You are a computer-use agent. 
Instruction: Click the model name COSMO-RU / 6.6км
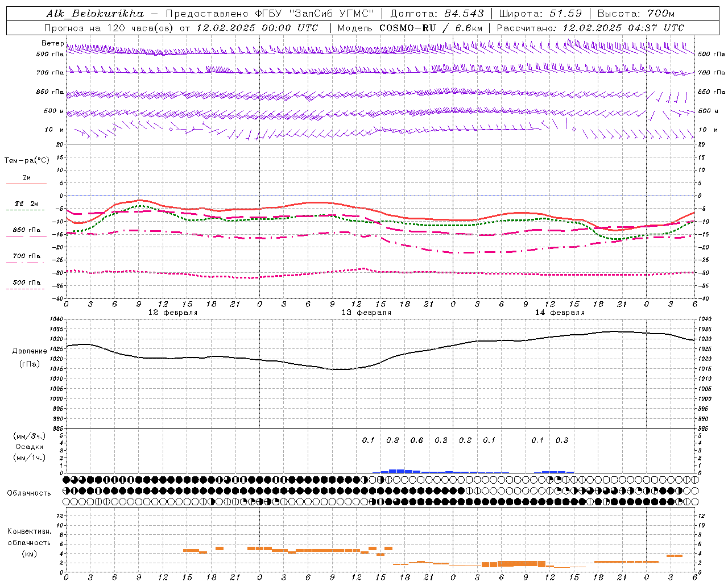pos(431,28)
